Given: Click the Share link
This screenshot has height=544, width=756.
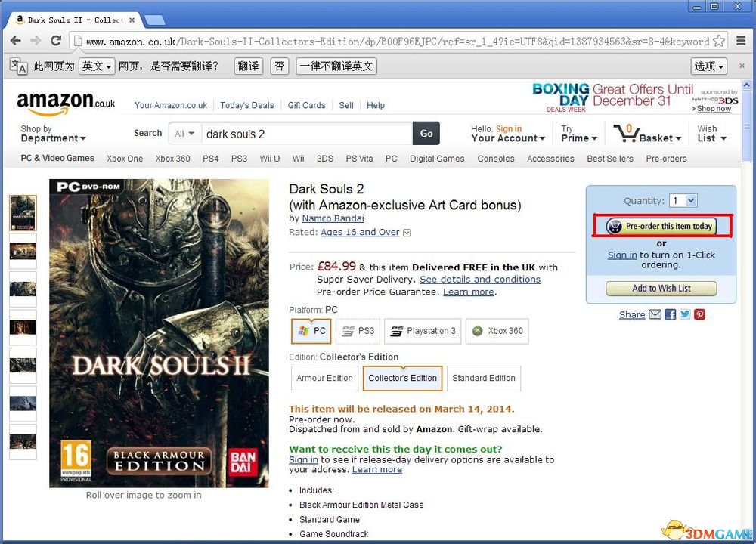Looking at the screenshot, I should (x=632, y=314).
